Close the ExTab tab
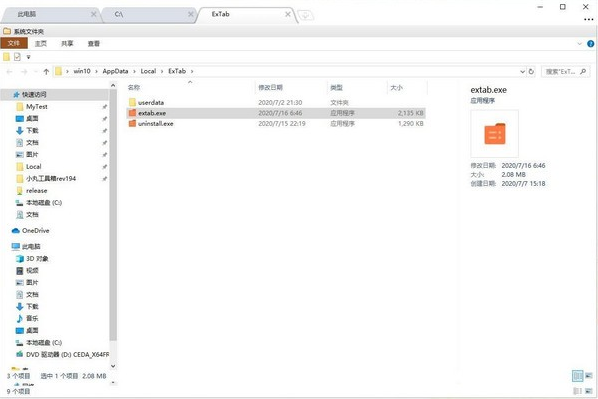The height and width of the screenshot is (399, 598). 288,14
